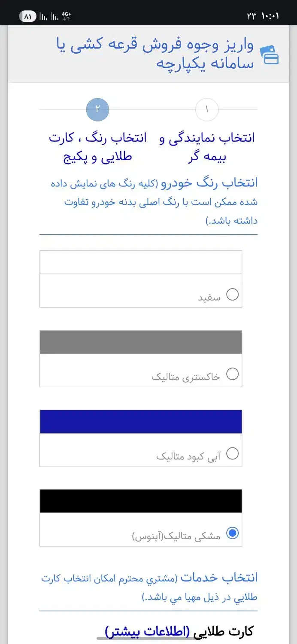Select خاکستری متالیک gray radio button
297x644 pixels.
[x=232, y=374]
